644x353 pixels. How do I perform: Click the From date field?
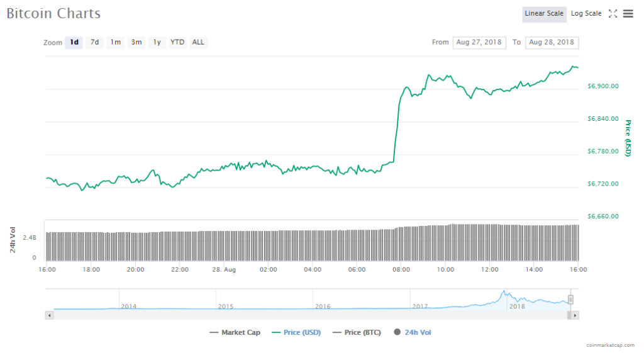[479, 42]
